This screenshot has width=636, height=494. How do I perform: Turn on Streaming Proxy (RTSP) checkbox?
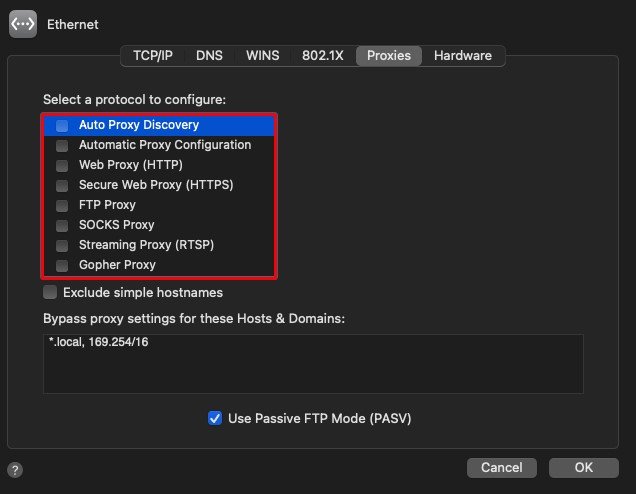pos(62,245)
